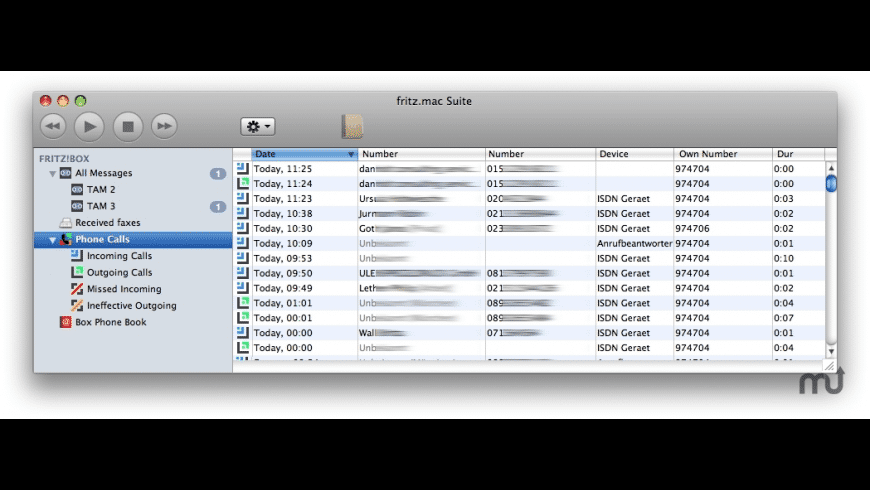Start playback with the play button
Viewport: 870px width, 490px height.
(89, 127)
